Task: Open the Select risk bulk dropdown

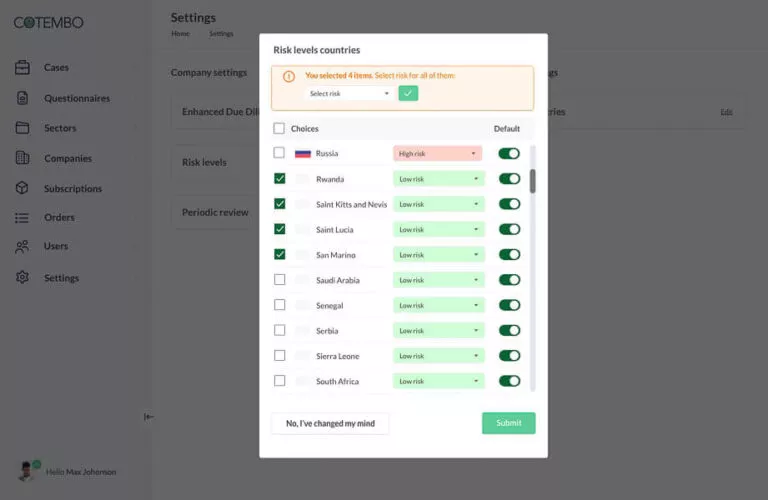Action: [x=350, y=94]
